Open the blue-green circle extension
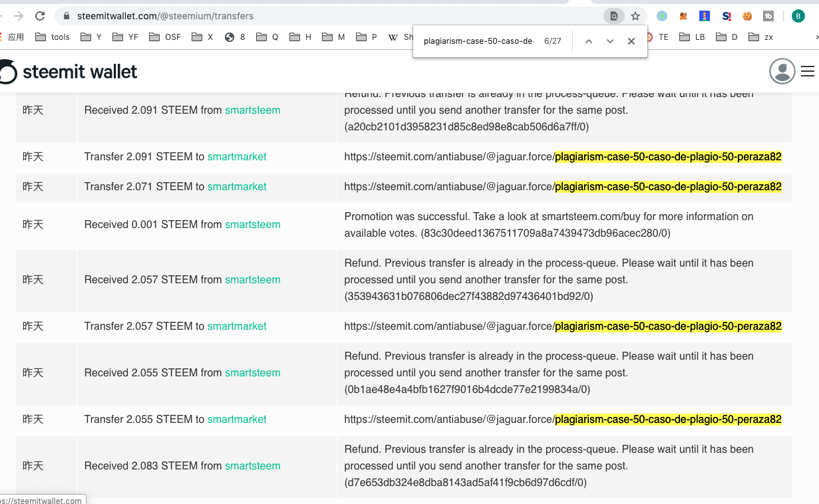The image size is (819, 504). [x=662, y=16]
